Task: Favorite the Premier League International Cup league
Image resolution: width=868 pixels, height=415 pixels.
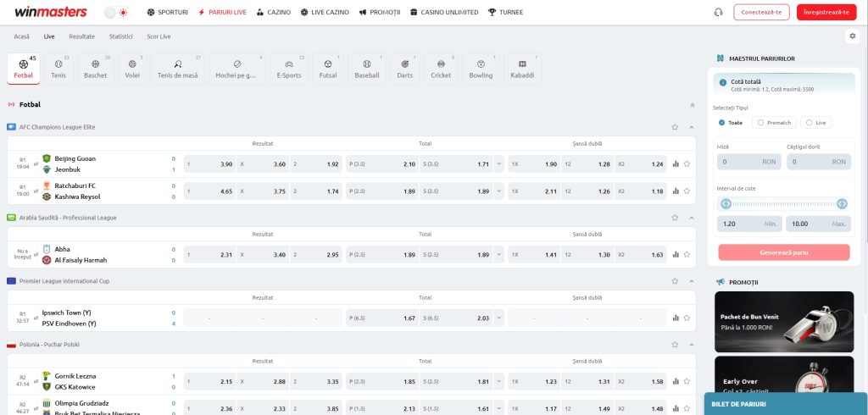Action: tap(675, 281)
